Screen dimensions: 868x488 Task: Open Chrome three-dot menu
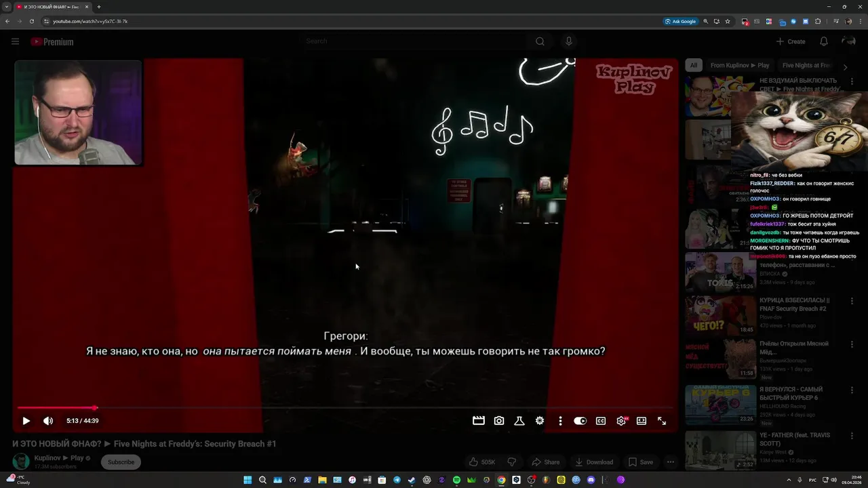click(x=860, y=21)
